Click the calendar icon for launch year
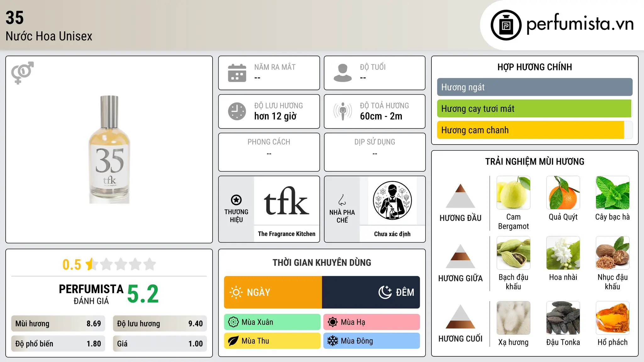Image resolution: width=644 pixels, height=362 pixels. [237, 73]
